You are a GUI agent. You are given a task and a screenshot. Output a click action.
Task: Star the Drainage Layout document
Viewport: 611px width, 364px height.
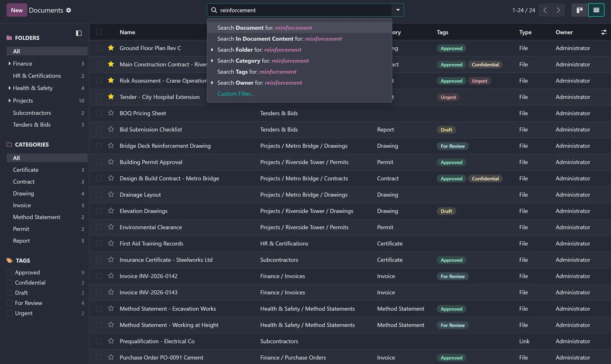[111, 195]
